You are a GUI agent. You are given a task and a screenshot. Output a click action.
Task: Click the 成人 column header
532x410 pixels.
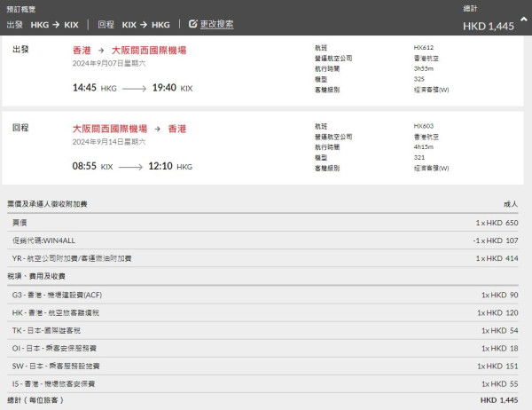511,204
